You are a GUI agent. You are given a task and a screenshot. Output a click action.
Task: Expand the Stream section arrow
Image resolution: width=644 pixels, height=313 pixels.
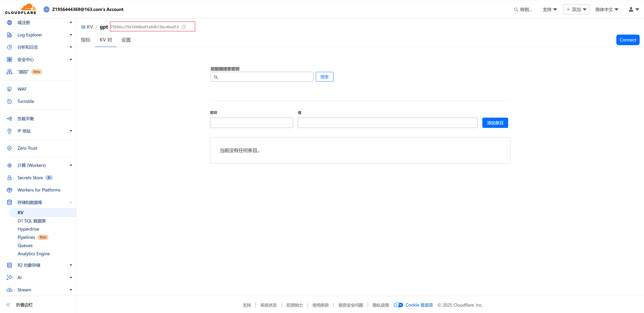(x=71, y=290)
